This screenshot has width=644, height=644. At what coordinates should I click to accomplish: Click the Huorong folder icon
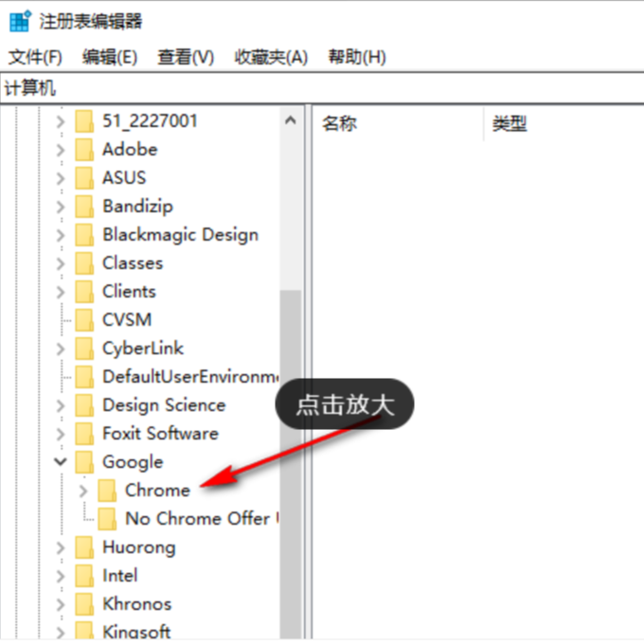click(x=84, y=547)
